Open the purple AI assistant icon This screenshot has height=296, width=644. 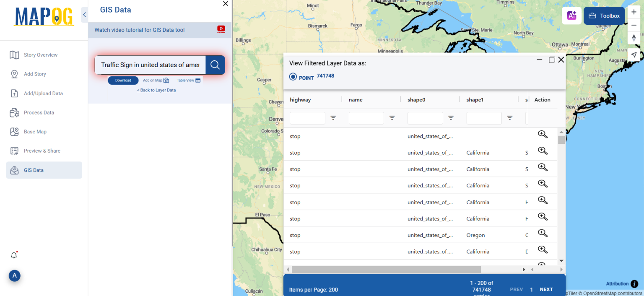[x=571, y=15]
